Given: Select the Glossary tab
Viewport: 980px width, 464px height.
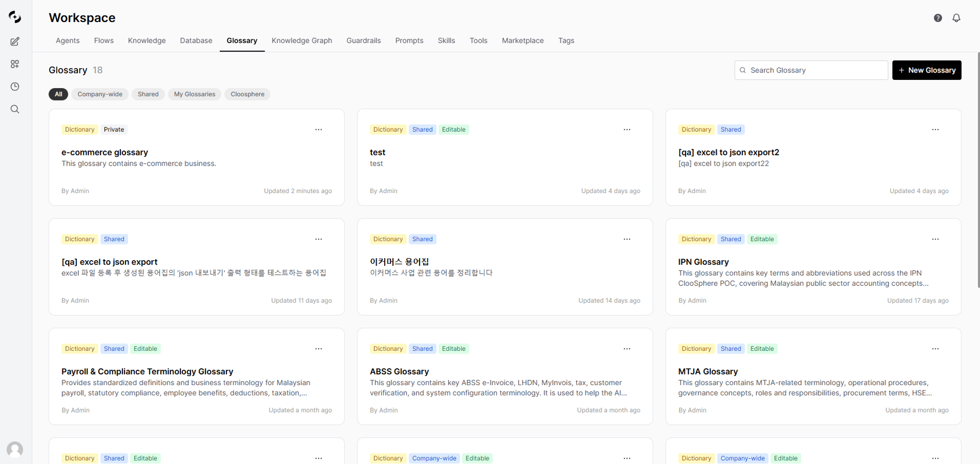Looking at the screenshot, I should (x=242, y=41).
